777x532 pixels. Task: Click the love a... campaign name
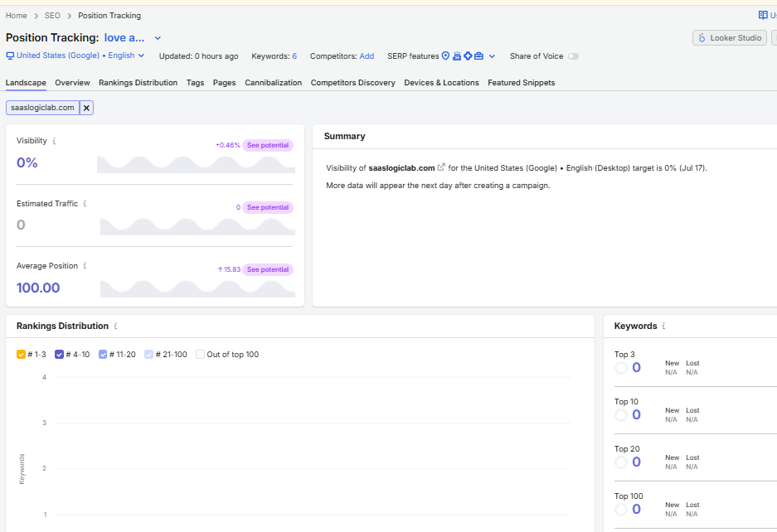coord(124,37)
